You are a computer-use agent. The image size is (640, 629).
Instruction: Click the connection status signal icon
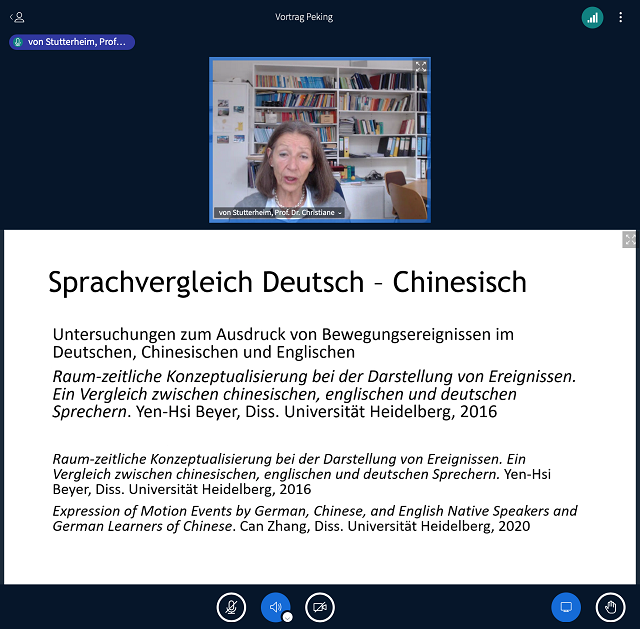593,17
